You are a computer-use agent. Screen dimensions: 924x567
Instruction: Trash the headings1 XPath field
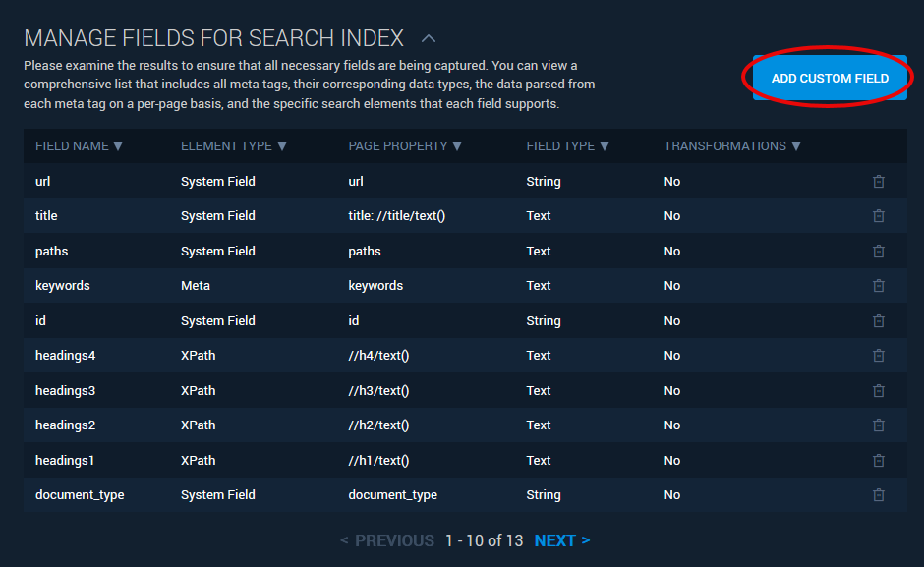[x=878, y=461]
